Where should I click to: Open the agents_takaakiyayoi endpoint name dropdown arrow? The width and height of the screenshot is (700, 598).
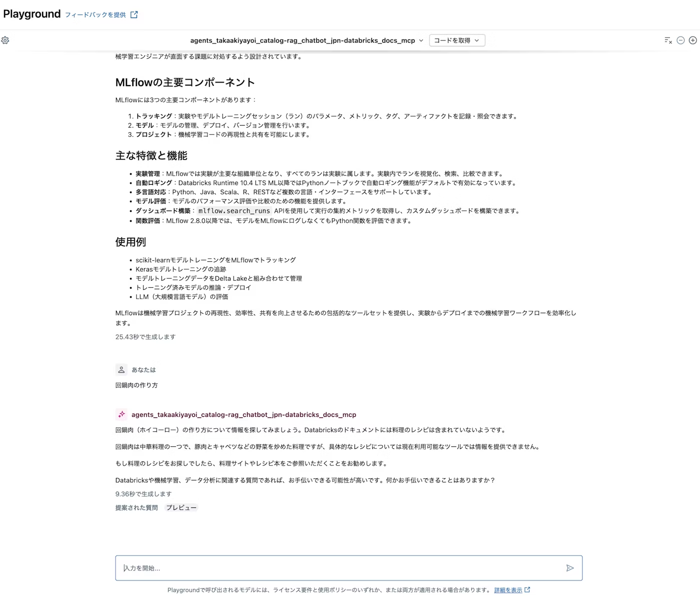pyautogui.click(x=421, y=41)
